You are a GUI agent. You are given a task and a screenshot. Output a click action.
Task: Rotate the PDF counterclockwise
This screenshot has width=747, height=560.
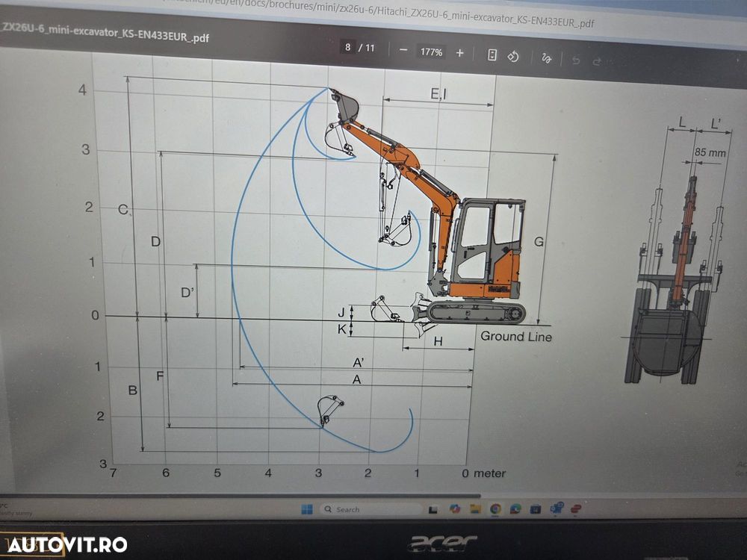pos(513,57)
